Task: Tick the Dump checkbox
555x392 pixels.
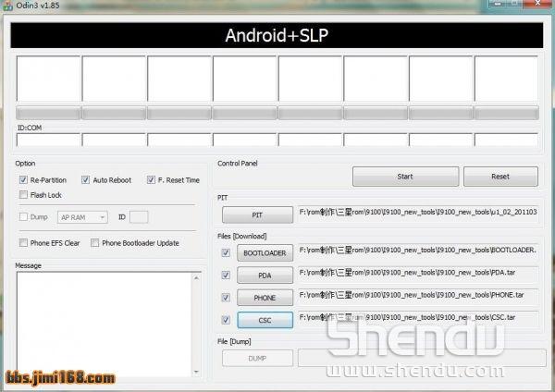Action: [x=23, y=217]
